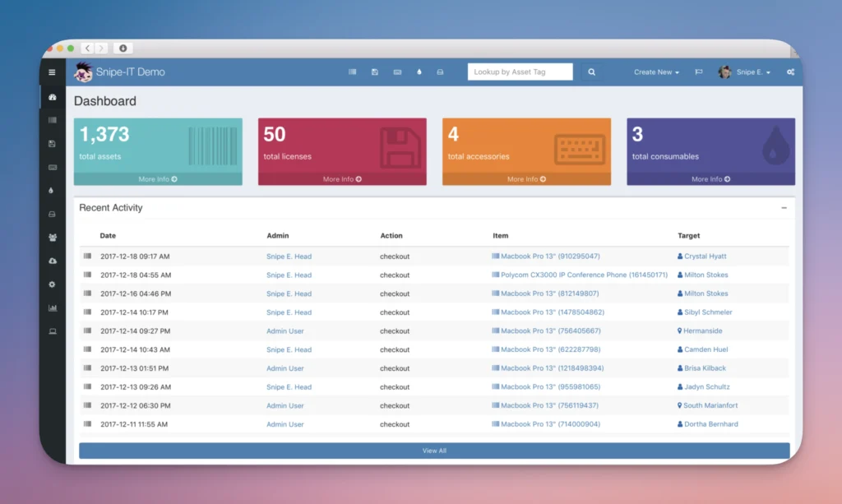This screenshot has height=504, width=842.
Task: Click More Info on total assets card
Action: tap(158, 179)
